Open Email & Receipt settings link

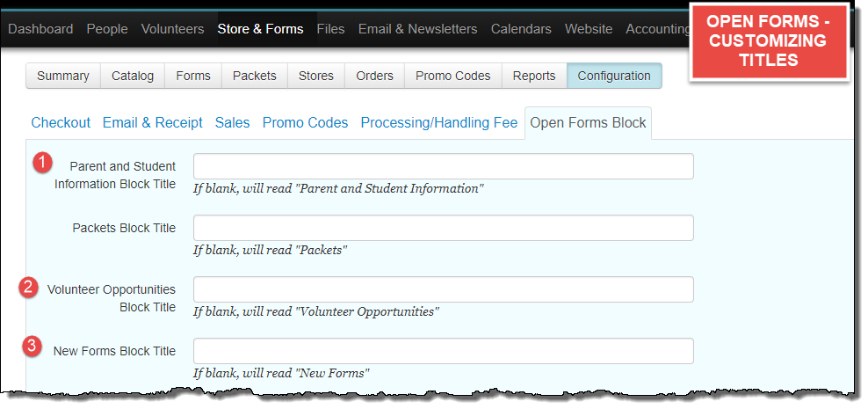152,122
